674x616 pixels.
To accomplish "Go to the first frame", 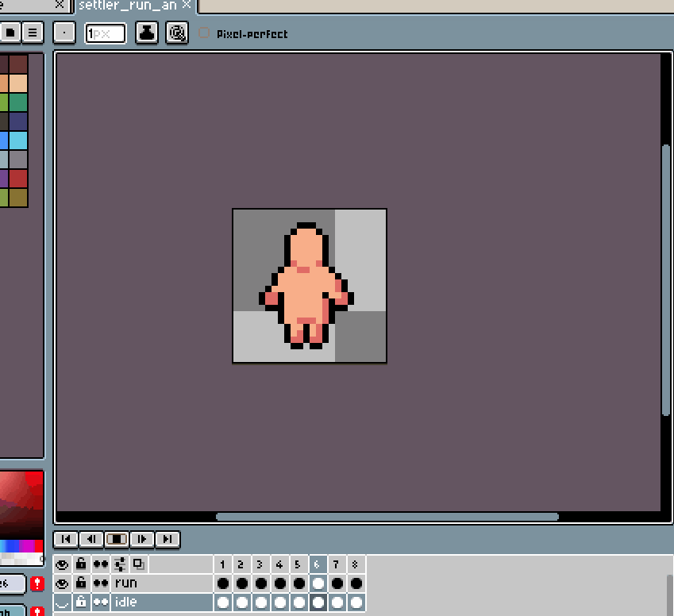I will (66, 539).
